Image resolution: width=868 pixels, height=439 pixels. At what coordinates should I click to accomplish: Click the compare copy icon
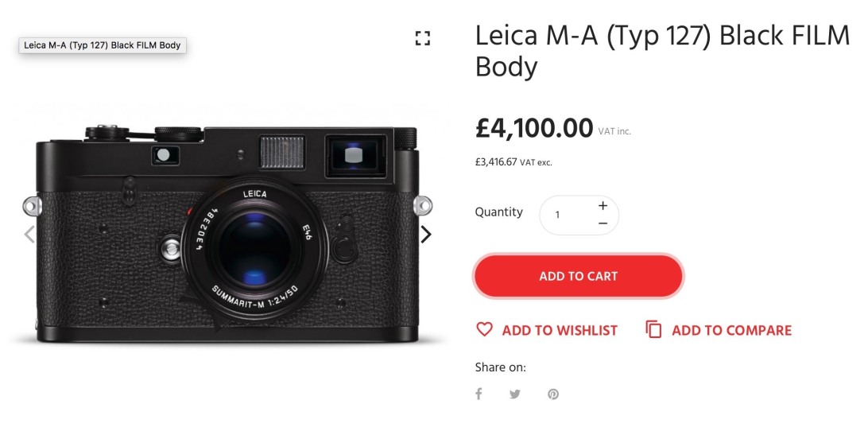pos(653,330)
